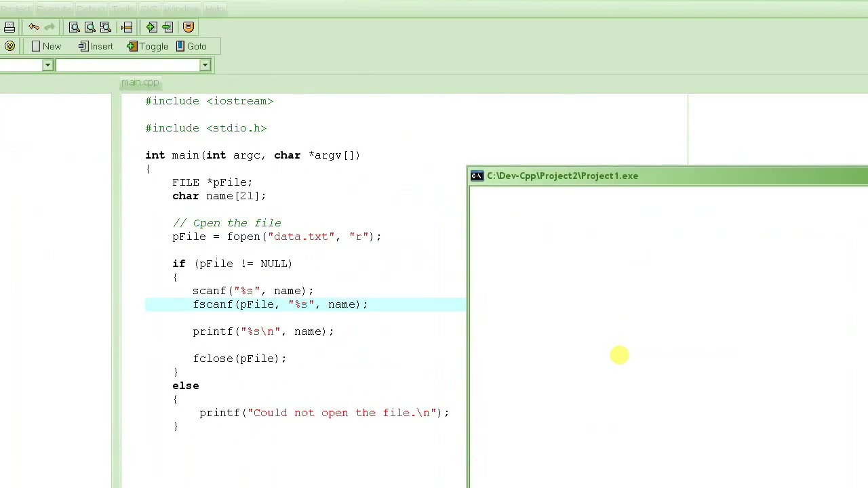The width and height of the screenshot is (868, 488).
Task: Click the Project1.exe console title bar
Action: [x=668, y=176]
